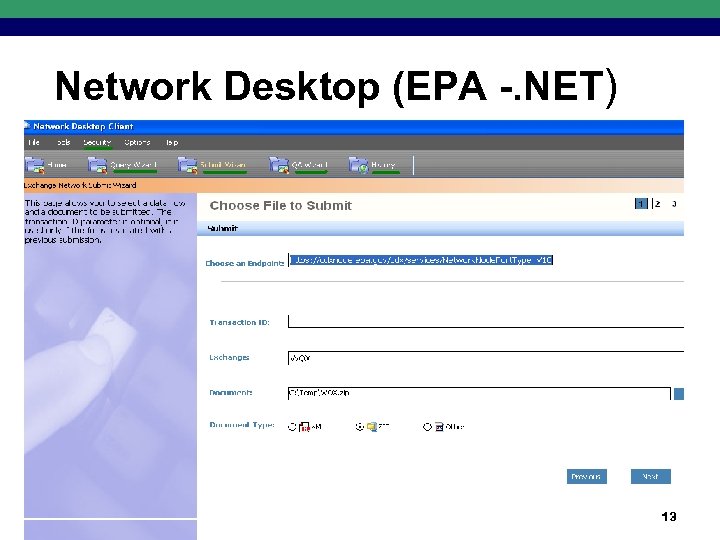720x540 pixels.
Task: Click inside the Transaction ID field
Action: [486, 321]
